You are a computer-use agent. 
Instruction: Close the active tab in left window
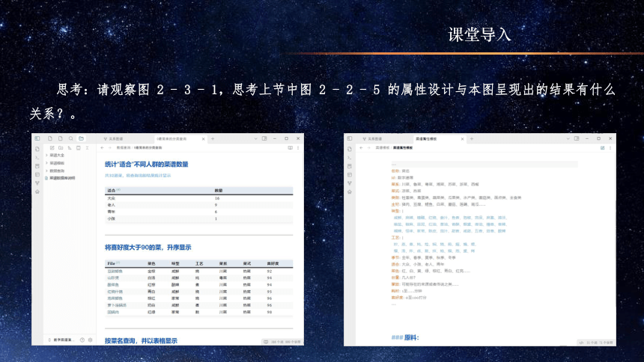pos(203,139)
